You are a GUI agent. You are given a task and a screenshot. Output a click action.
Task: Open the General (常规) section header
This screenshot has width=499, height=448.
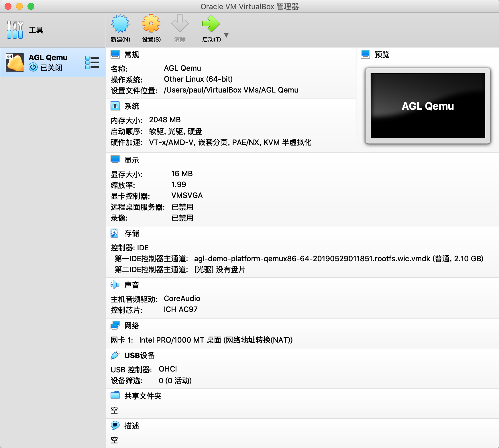[131, 54]
